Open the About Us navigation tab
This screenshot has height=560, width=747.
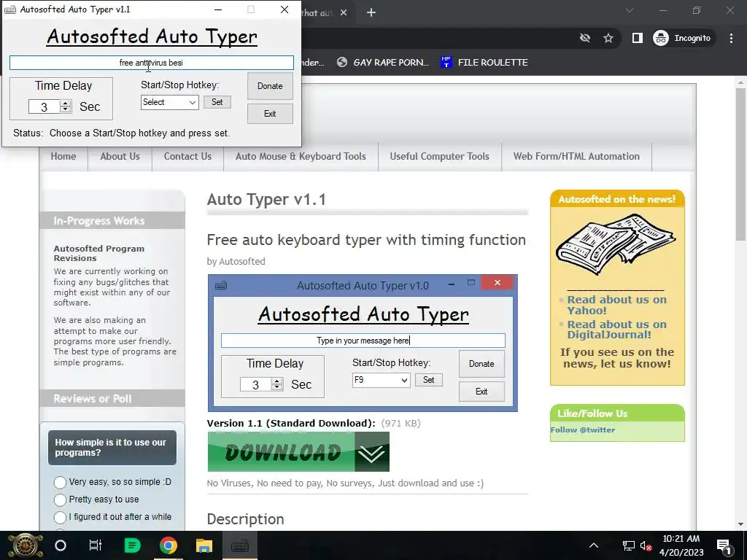[120, 156]
